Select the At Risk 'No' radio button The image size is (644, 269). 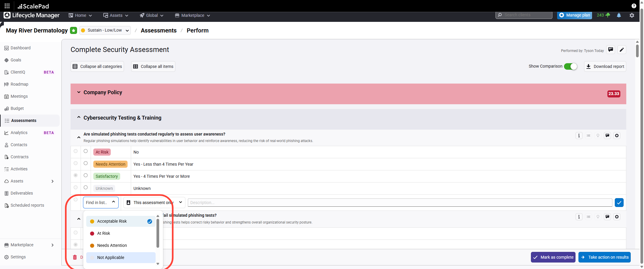point(86,151)
